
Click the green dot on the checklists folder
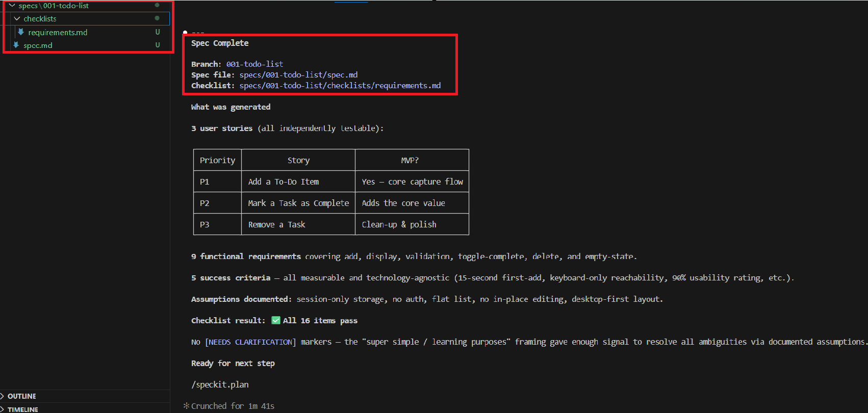[x=157, y=18]
